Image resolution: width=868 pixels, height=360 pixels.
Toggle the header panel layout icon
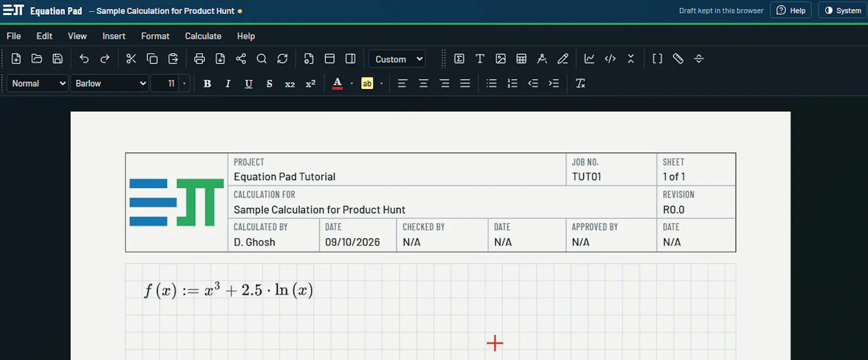point(329,59)
